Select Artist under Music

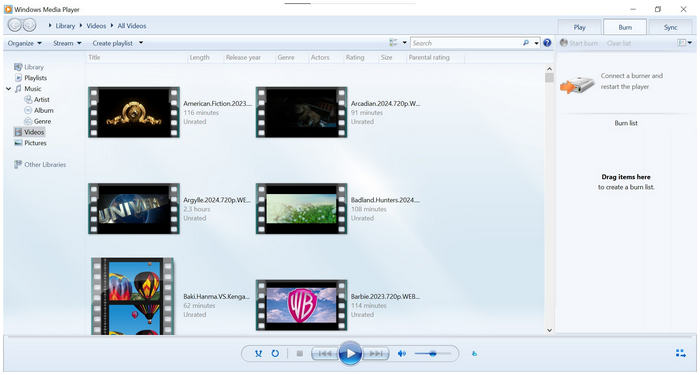tap(42, 100)
